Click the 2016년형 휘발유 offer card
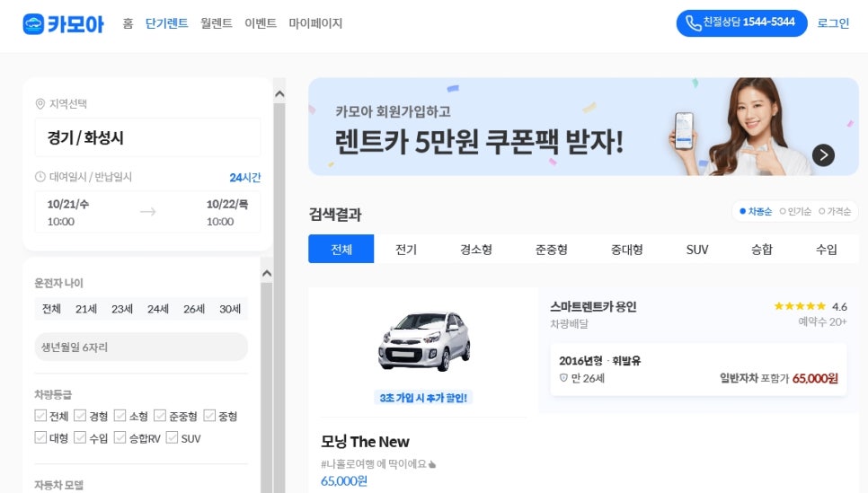This screenshot has width=868, height=493. (x=698, y=370)
